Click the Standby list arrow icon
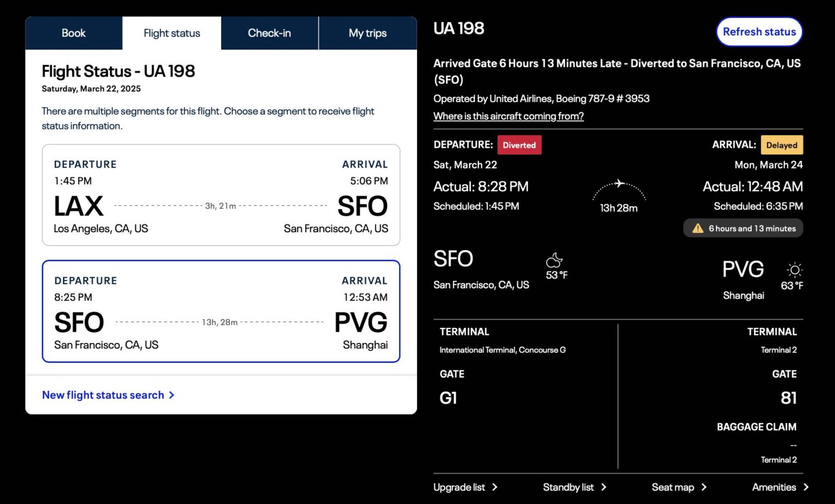The image size is (835, 504). [x=605, y=488]
